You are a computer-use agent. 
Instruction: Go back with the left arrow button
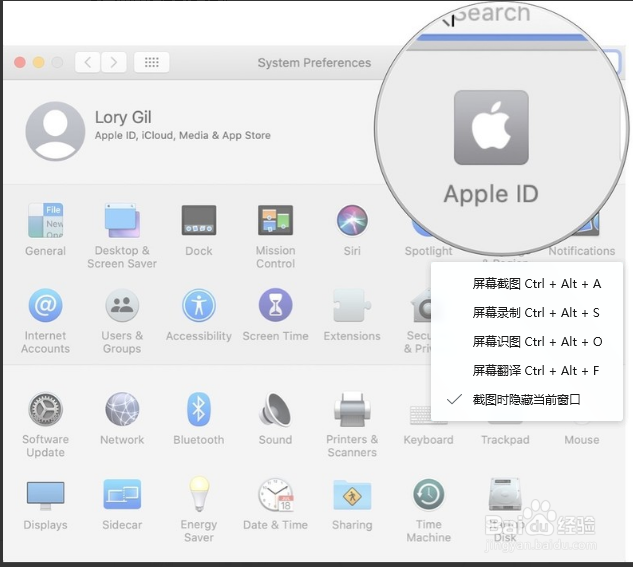click(x=88, y=62)
